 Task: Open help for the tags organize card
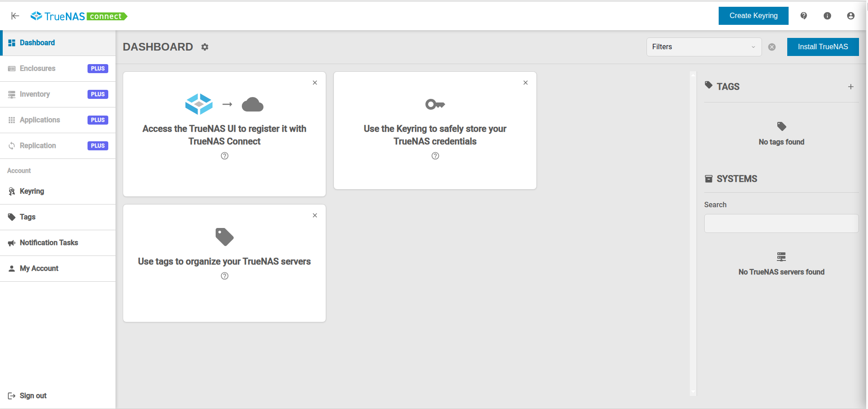pyautogui.click(x=225, y=276)
